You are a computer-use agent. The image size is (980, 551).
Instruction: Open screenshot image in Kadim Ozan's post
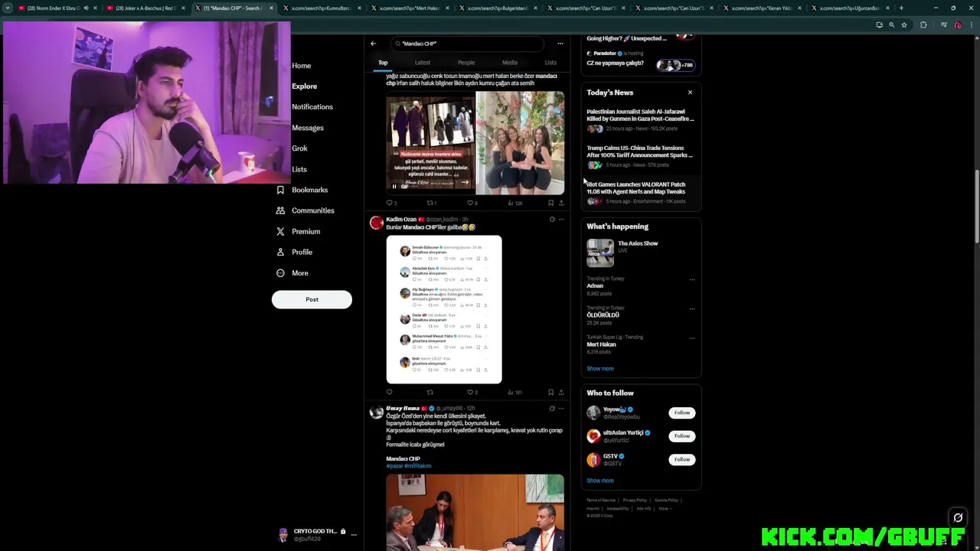point(444,309)
